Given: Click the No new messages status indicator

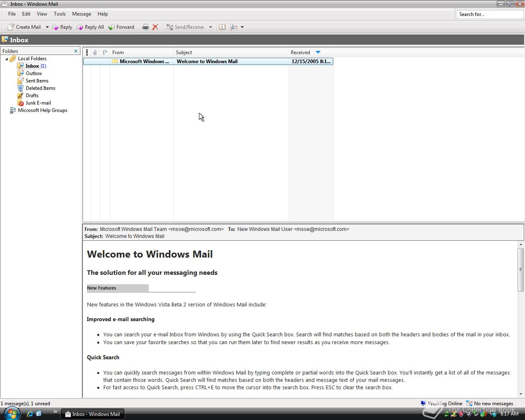Looking at the screenshot, I should [x=490, y=404].
